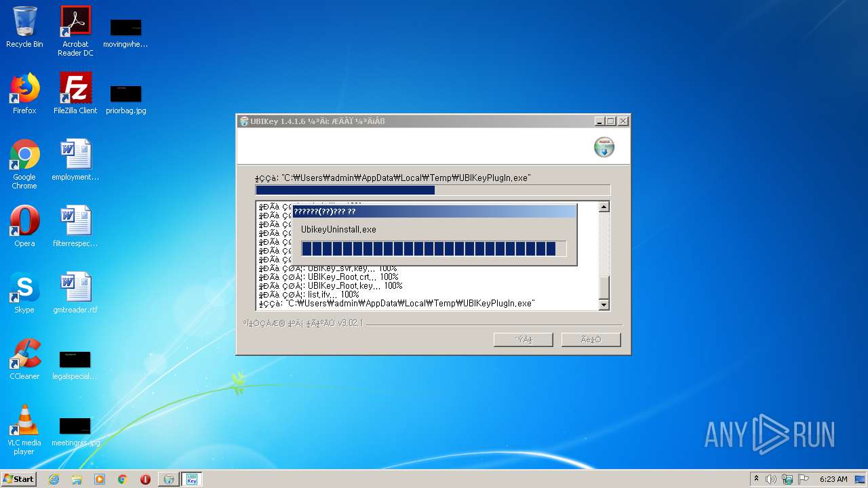Click the 6:23 AM taskbar clock

click(x=833, y=479)
